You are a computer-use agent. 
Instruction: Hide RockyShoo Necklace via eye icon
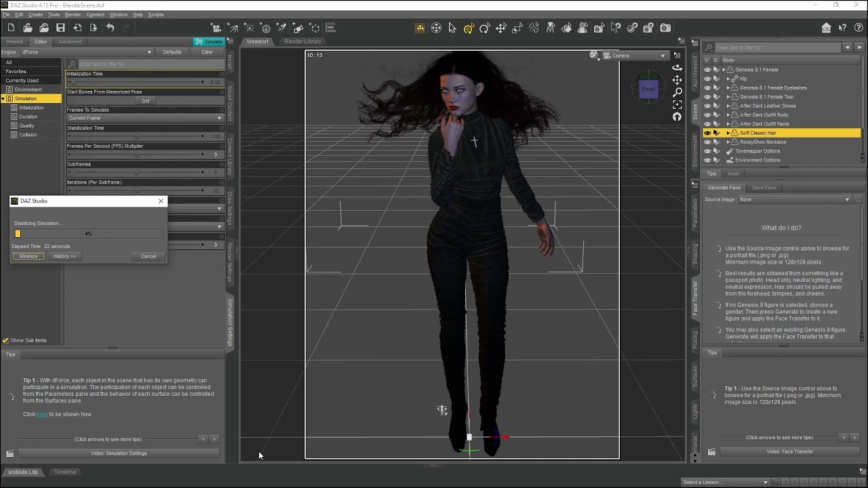(707, 142)
